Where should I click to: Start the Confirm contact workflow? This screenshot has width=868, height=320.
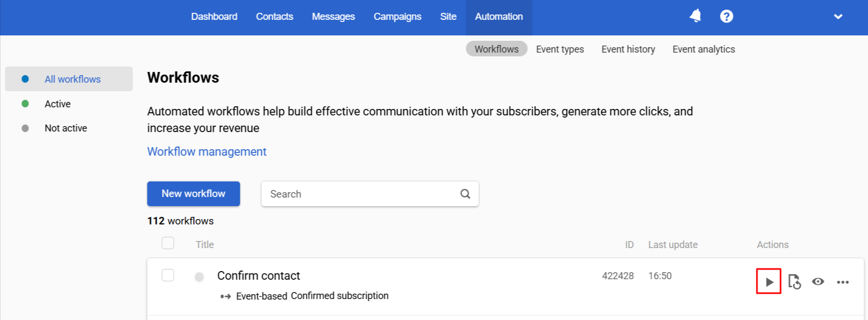pos(769,282)
